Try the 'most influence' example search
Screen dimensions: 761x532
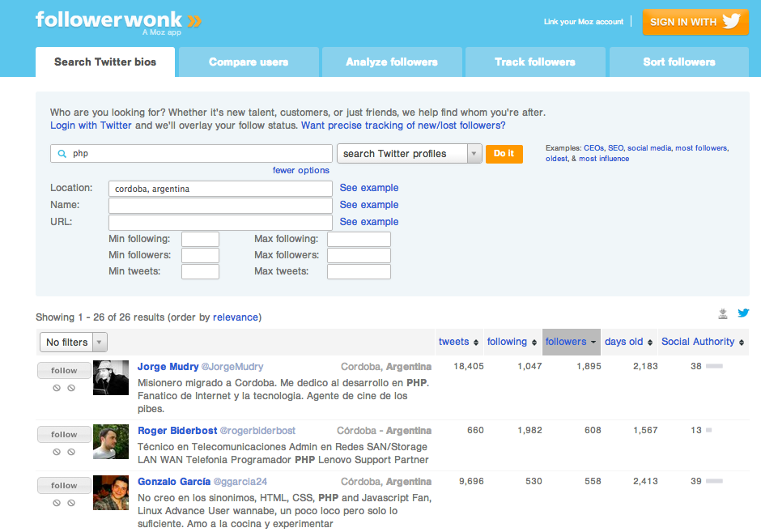(604, 159)
